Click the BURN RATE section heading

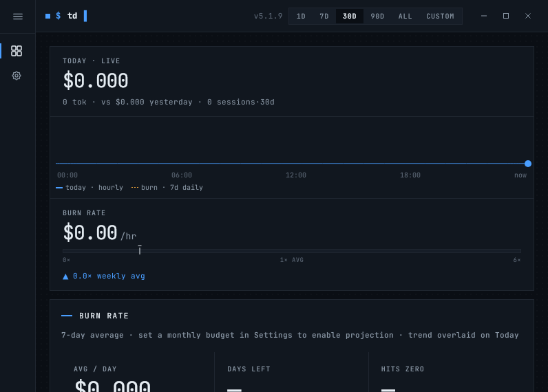tap(104, 316)
